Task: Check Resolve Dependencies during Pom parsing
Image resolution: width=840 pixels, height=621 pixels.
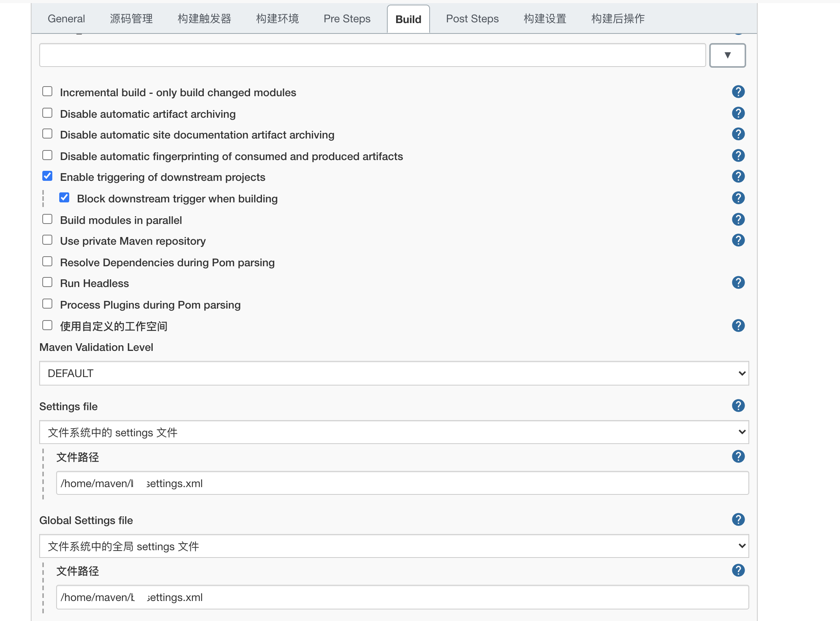Action: 47,261
